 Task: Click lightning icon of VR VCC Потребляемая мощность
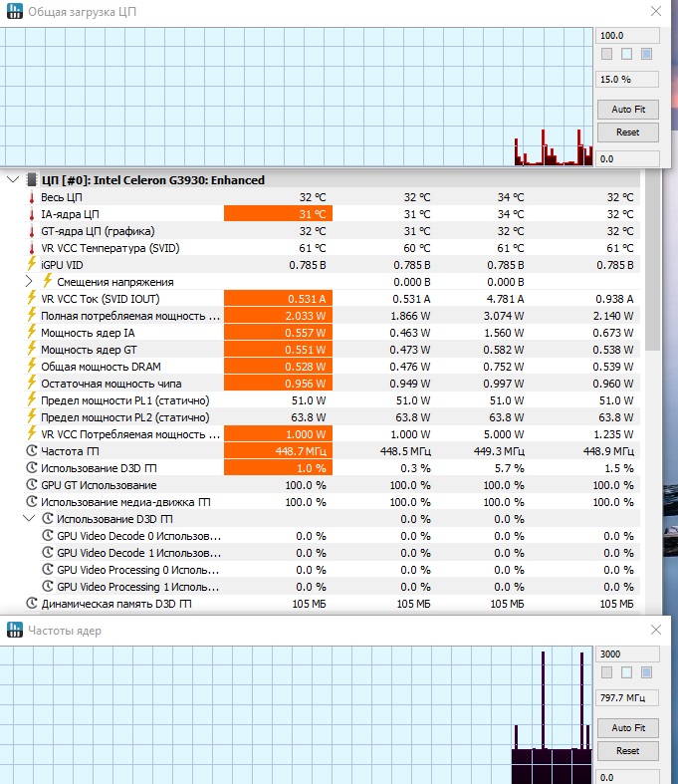coord(32,433)
